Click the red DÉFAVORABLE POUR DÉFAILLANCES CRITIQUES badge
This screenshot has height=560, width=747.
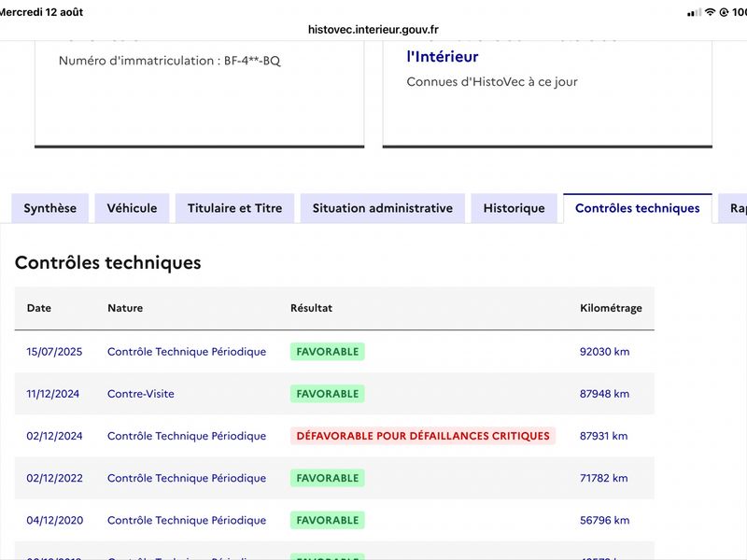[423, 436]
